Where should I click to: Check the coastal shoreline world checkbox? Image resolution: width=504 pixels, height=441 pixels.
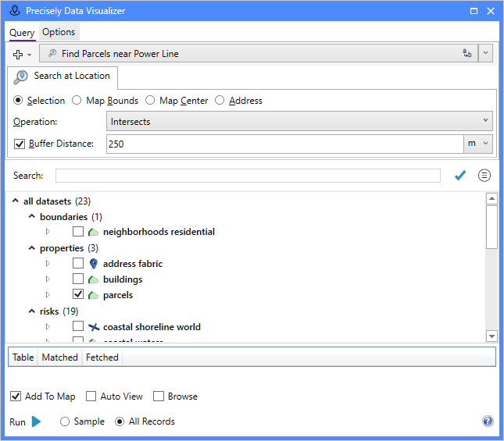point(78,326)
